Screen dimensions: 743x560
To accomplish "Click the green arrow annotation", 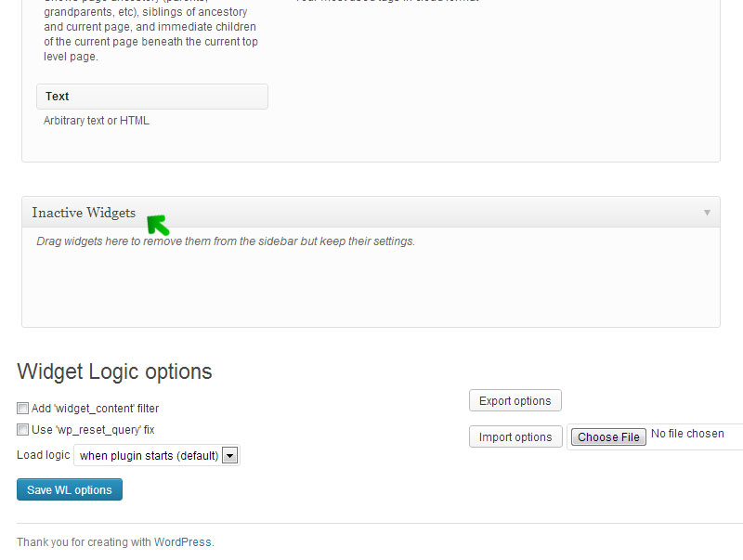I will coord(159,225).
